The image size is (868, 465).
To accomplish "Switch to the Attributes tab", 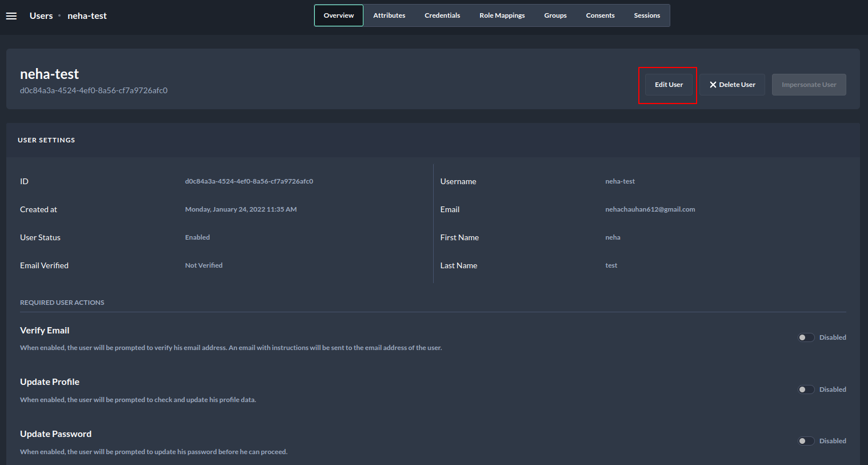I will [389, 15].
